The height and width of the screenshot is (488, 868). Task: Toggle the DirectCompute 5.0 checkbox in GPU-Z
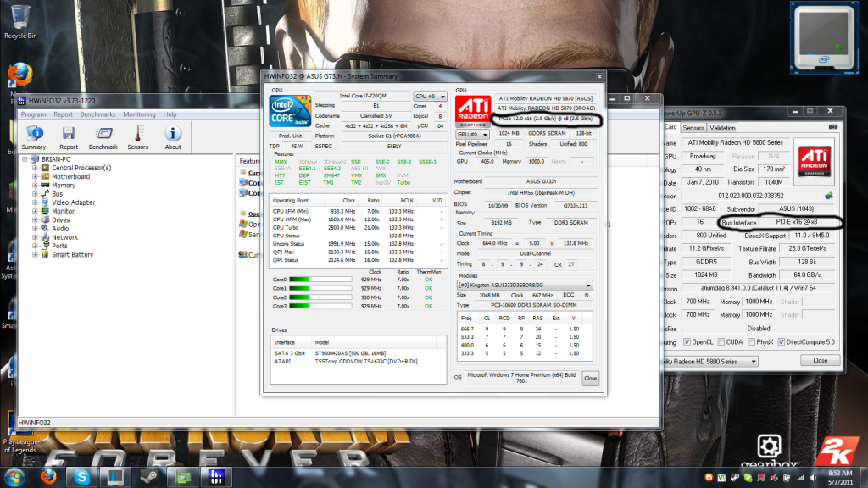pyautogui.click(x=781, y=342)
